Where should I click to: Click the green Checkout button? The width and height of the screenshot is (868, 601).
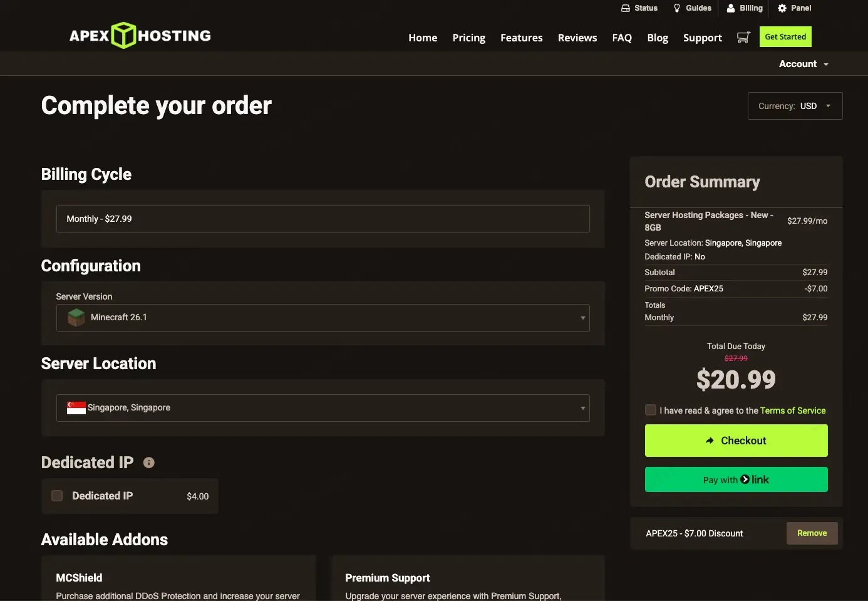(x=736, y=441)
